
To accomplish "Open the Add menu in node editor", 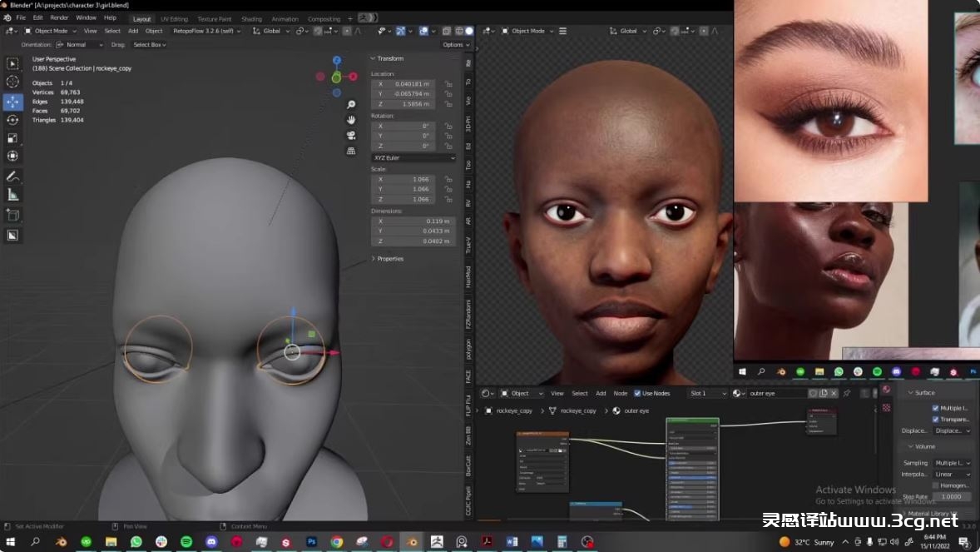I will click(x=601, y=393).
